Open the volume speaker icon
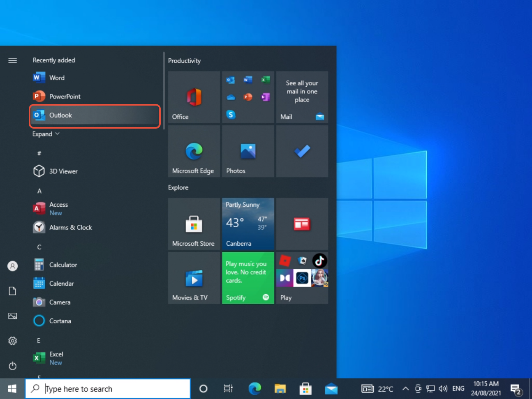This screenshot has height=399, width=532. 443,389
